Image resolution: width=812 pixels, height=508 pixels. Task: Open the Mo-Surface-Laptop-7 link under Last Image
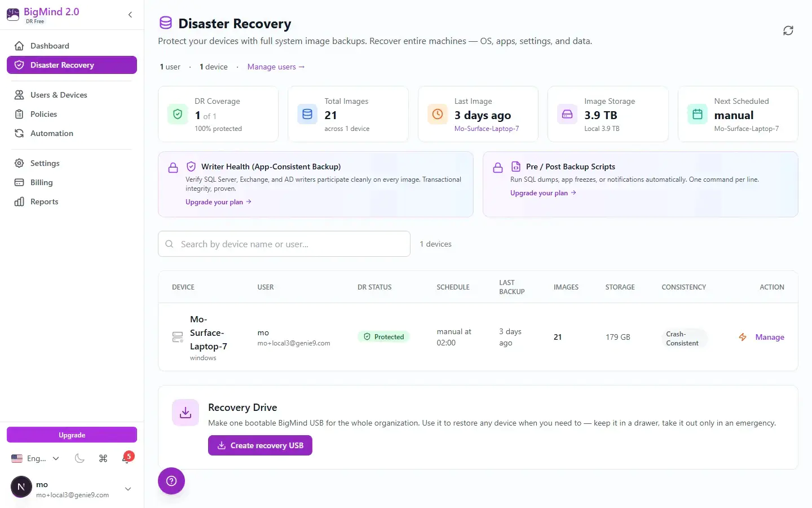click(487, 129)
